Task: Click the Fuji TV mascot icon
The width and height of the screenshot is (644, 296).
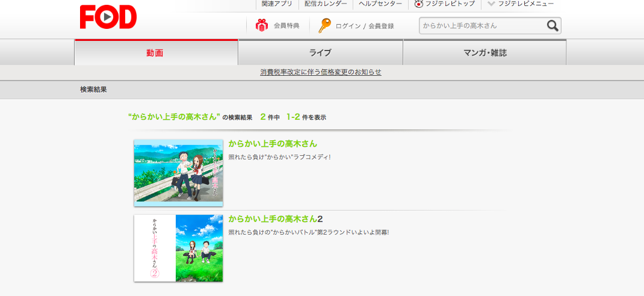Action: coord(418,4)
